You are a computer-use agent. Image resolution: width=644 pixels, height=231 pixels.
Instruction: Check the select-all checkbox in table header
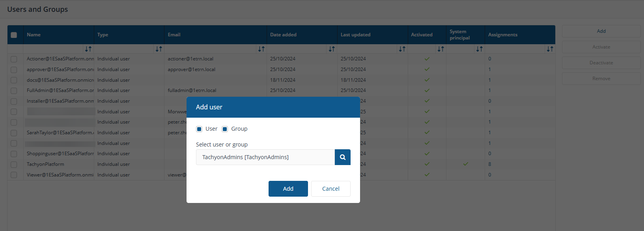[14, 35]
